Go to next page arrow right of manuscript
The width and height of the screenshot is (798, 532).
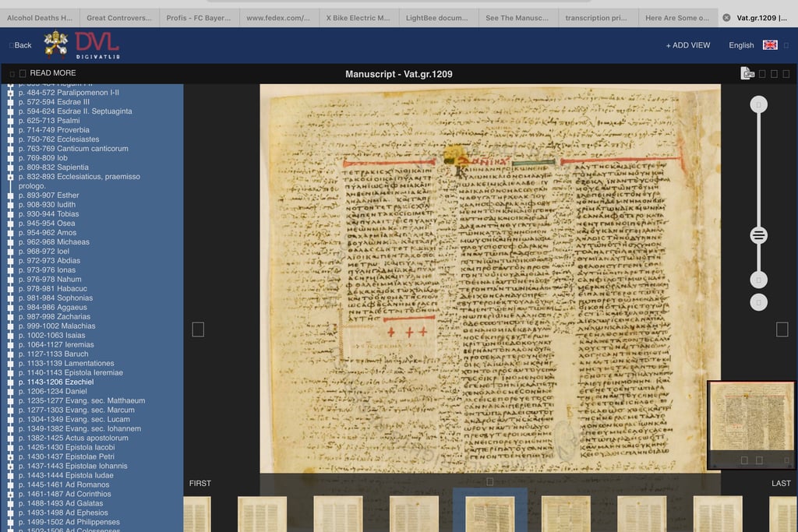[782, 329]
